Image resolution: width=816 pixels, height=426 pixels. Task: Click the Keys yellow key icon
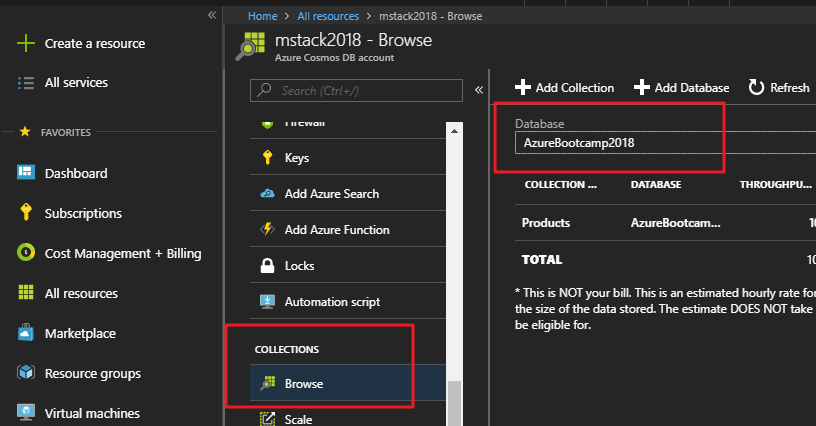coord(267,157)
